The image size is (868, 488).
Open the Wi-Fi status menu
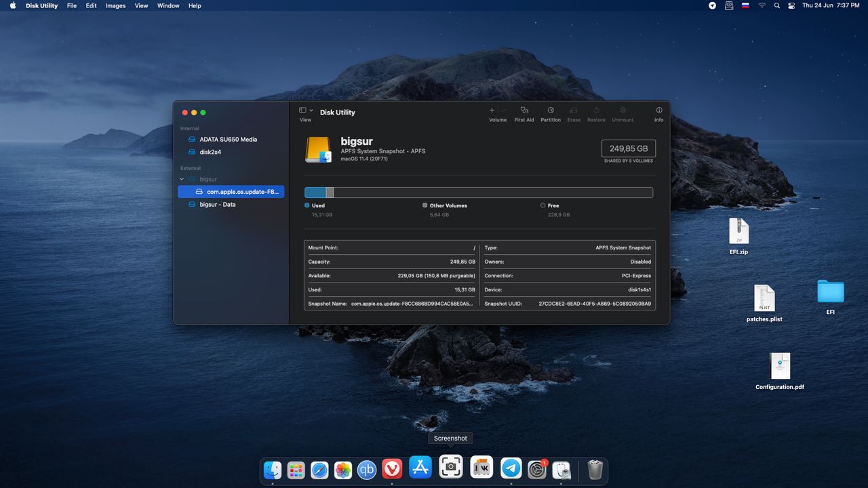coord(762,5)
